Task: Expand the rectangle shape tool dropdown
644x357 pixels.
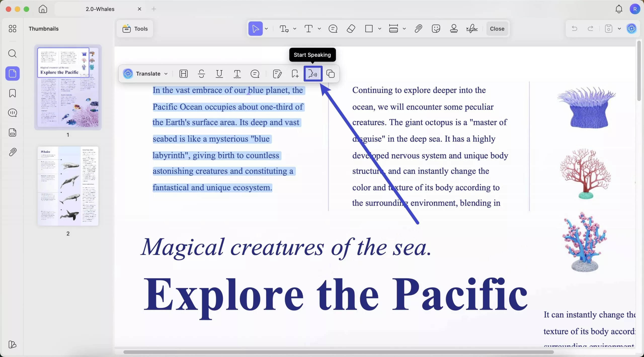Action: tap(380, 29)
